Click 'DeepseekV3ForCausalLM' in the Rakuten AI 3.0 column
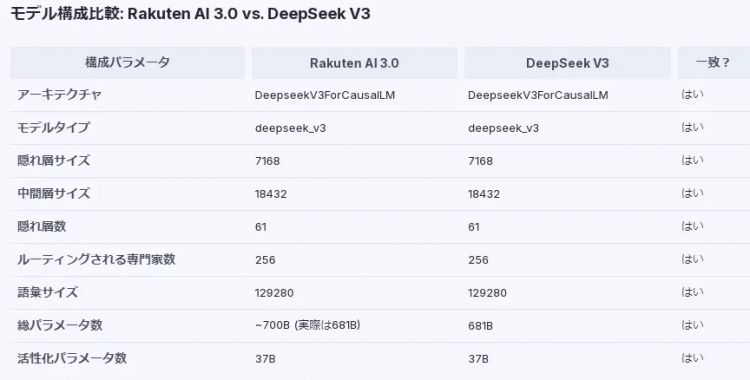The width and height of the screenshot is (750, 380). tap(325, 95)
